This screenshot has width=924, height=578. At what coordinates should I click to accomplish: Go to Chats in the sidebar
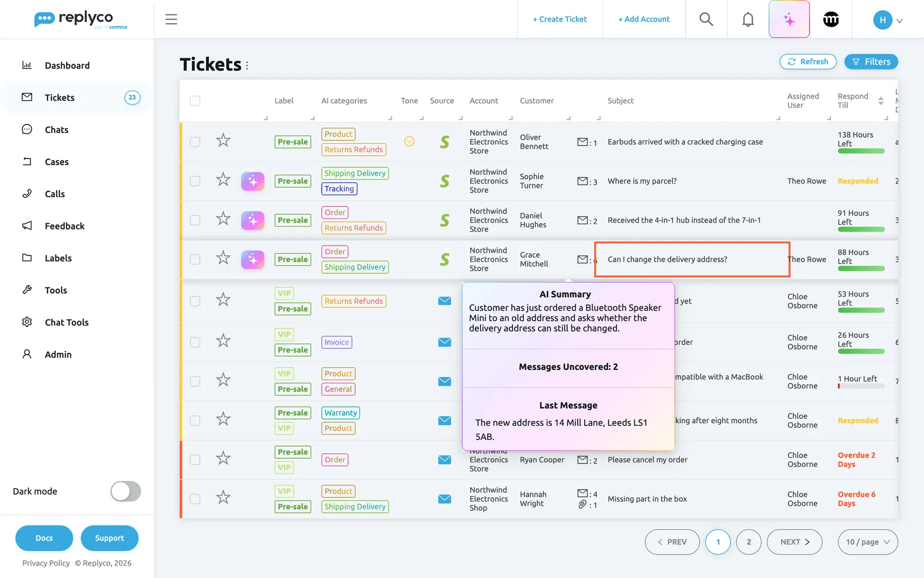(56, 129)
